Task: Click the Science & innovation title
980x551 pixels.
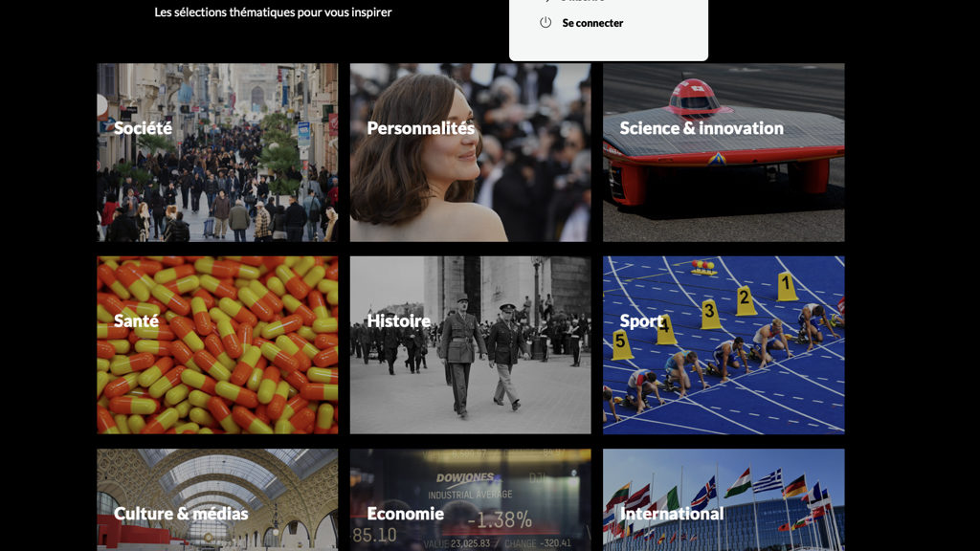Action: click(702, 128)
